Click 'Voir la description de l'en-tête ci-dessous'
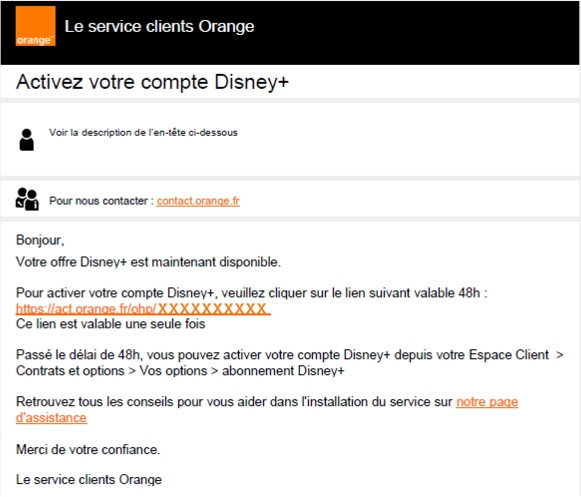This screenshot has width=581, height=497. [143, 133]
